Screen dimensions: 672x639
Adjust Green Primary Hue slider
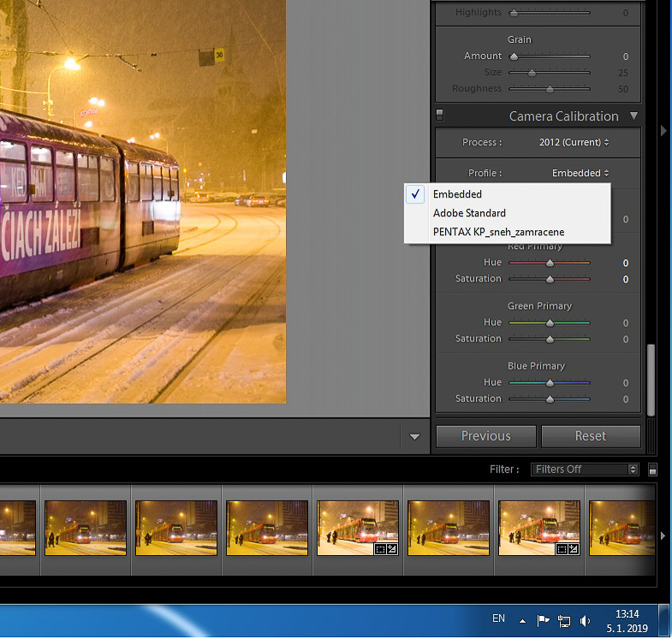(550, 322)
